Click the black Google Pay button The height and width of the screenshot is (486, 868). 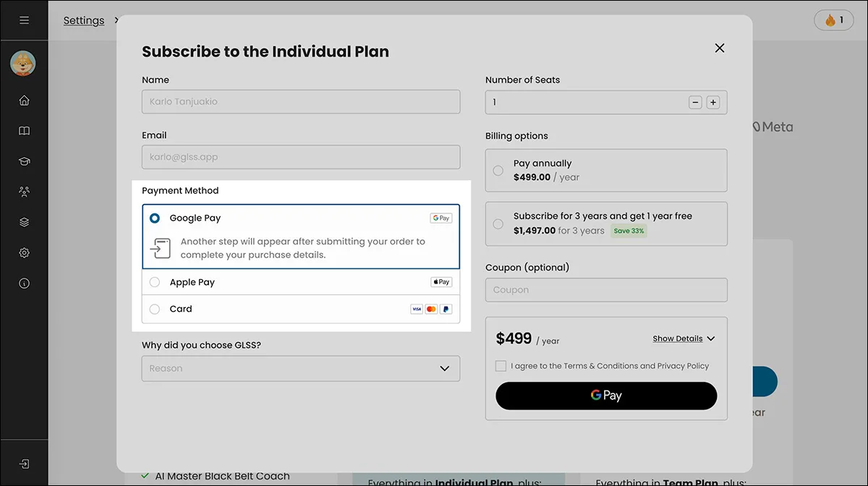click(606, 396)
